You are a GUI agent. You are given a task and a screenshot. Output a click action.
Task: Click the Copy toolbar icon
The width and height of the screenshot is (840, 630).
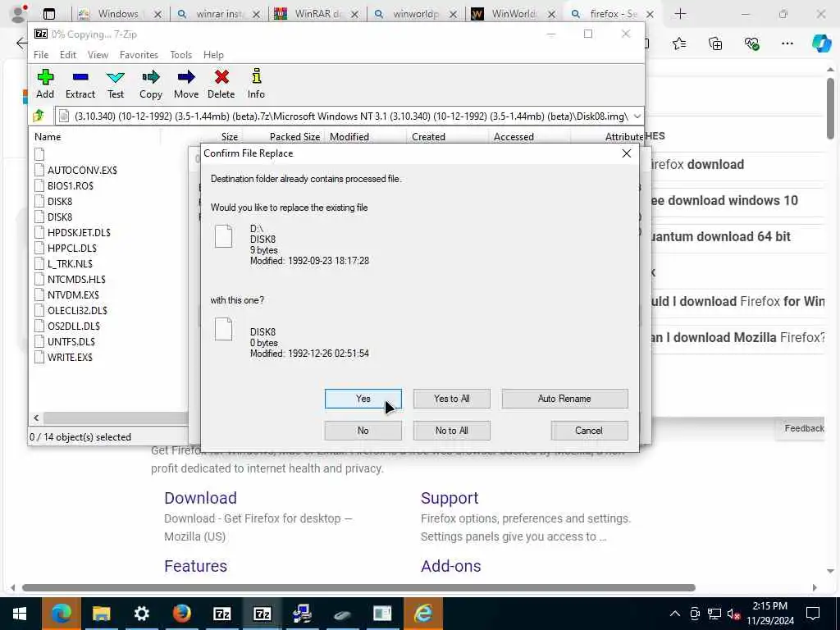tap(151, 78)
